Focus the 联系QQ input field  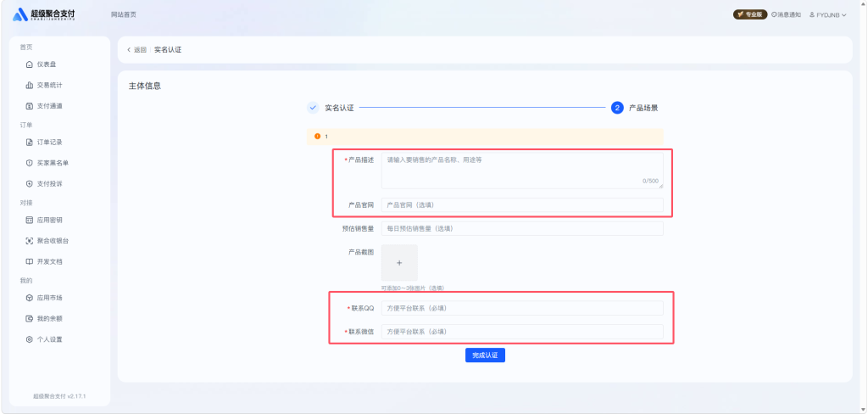pos(522,308)
